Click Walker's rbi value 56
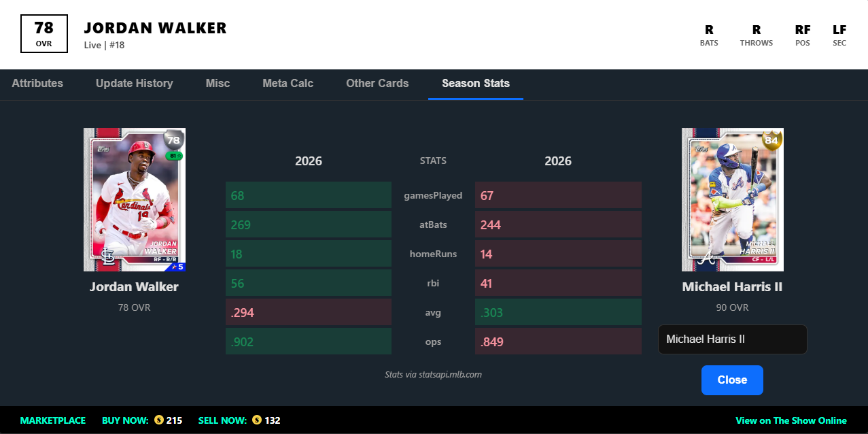The height and width of the screenshot is (434, 868). pos(309,283)
